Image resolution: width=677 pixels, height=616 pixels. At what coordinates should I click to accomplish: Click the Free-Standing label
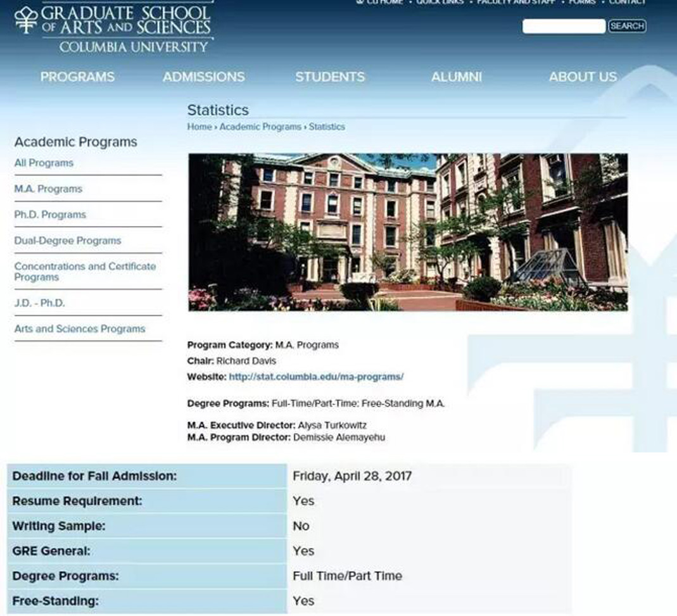[x=55, y=601]
